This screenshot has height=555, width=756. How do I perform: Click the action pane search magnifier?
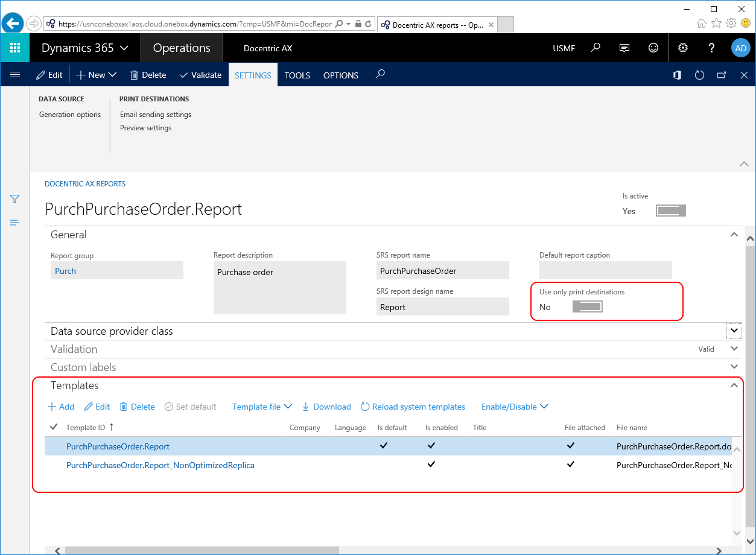point(380,74)
